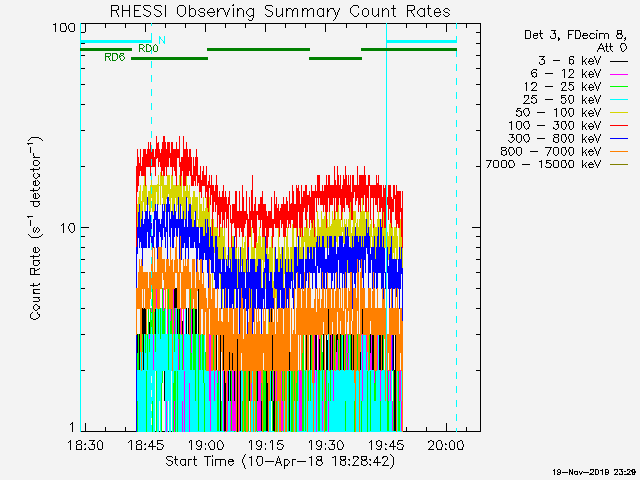Click the 19:15 x-axis tick label
Image resolution: width=640 pixels, height=480 pixels.
pyautogui.click(x=266, y=445)
